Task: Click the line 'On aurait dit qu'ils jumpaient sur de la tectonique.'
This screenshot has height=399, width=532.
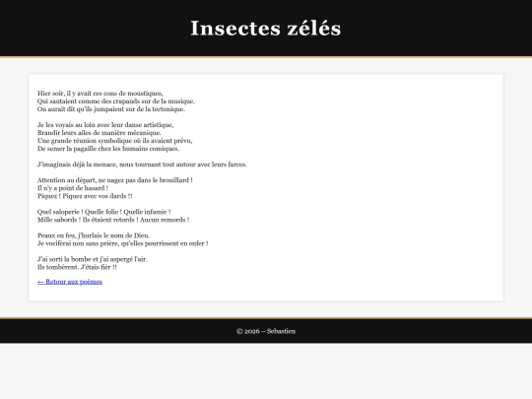Action: (x=111, y=109)
